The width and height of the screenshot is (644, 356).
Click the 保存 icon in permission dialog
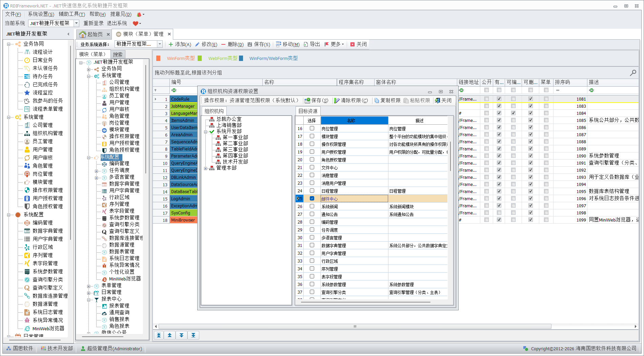(307, 101)
